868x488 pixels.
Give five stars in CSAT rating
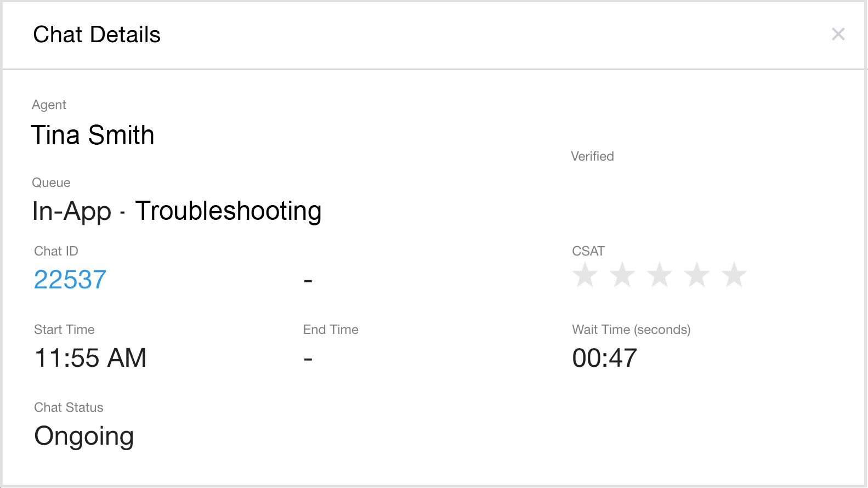[x=734, y=275]
